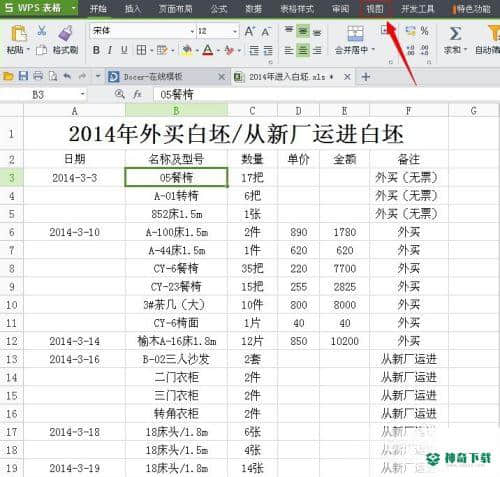Toggle Bold formatting
Screen dimensions: 500x477
[x=96, y=50]
